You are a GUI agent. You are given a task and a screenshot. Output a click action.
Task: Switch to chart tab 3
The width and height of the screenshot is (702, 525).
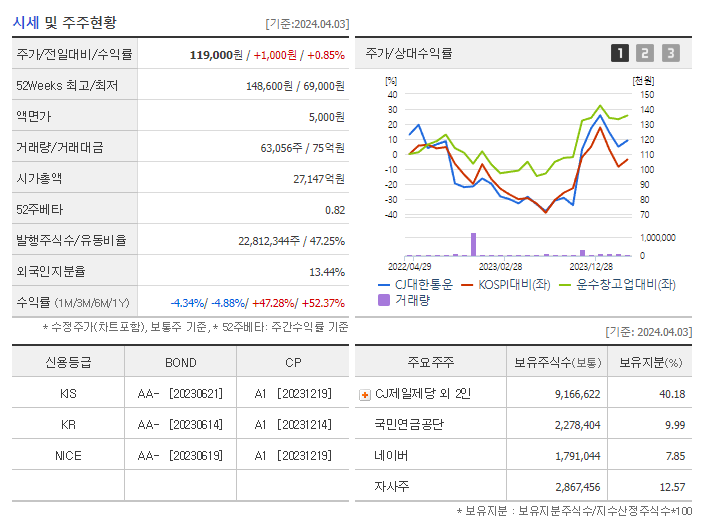(671, 53)
